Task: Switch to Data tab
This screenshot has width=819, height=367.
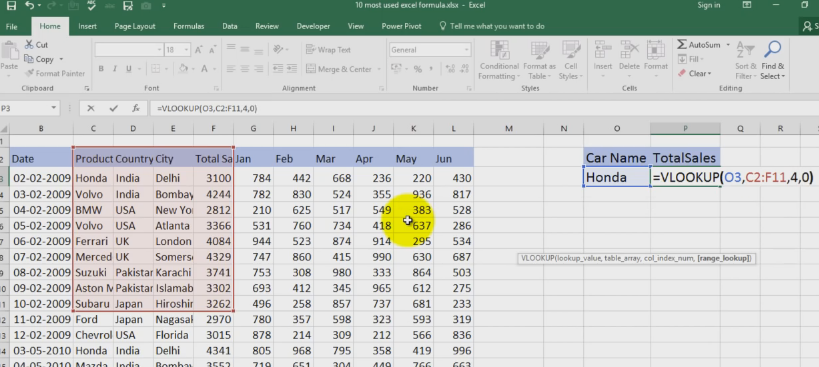Action: (229, 26)
